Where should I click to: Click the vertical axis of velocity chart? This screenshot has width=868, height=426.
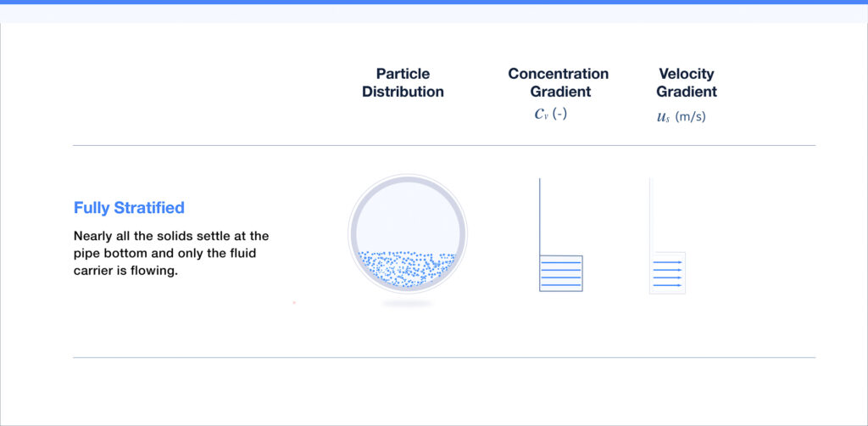pos(650,212)
